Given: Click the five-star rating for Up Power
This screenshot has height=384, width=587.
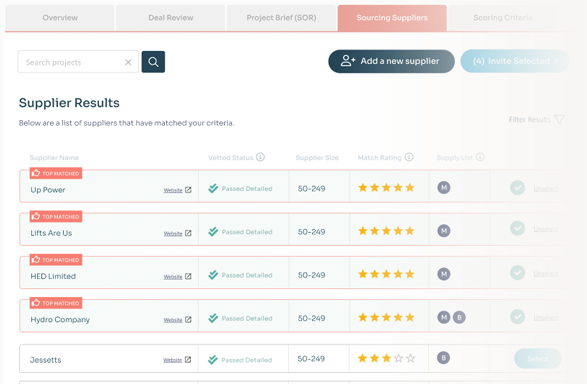Looking at the screenshot, I should [386, 188].
